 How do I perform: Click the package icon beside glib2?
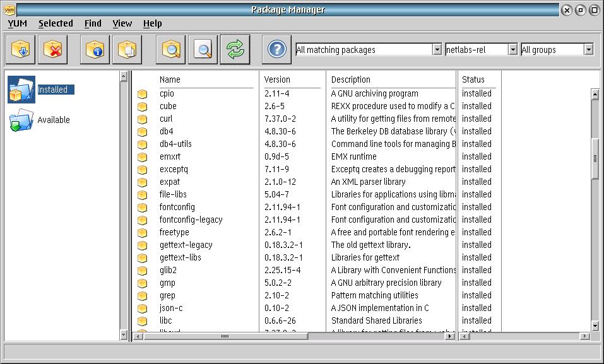click(x=143, y=271)
